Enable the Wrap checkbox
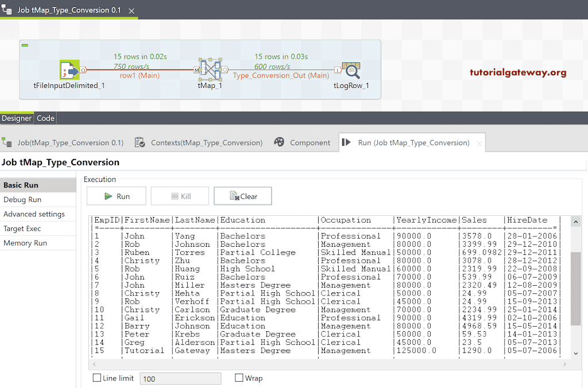 pyautogui.click(x=238, y=378)
